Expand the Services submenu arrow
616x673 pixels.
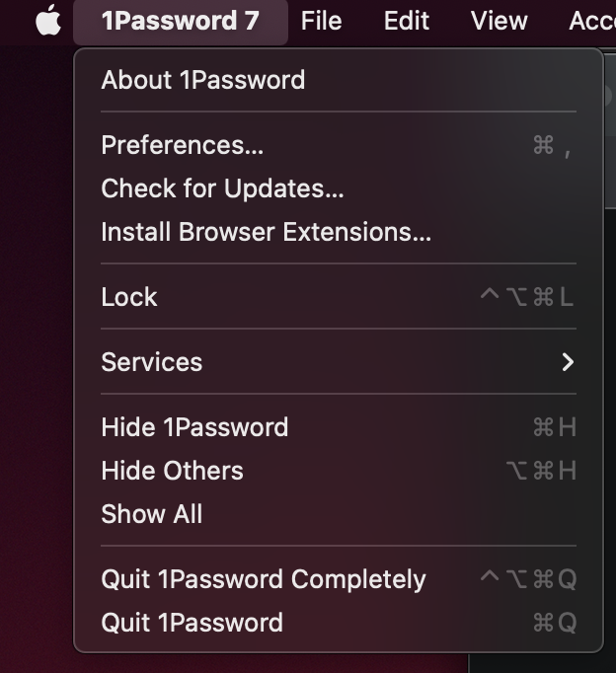tap(568, 362)
